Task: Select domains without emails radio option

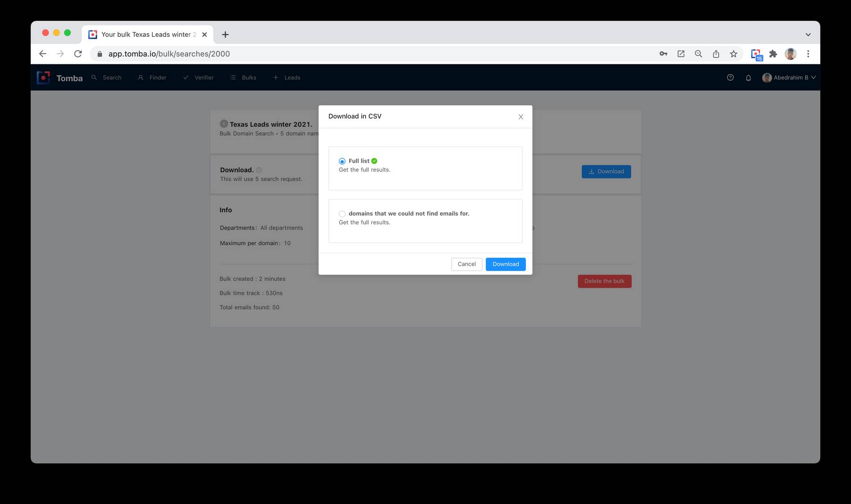Action: 342,214
